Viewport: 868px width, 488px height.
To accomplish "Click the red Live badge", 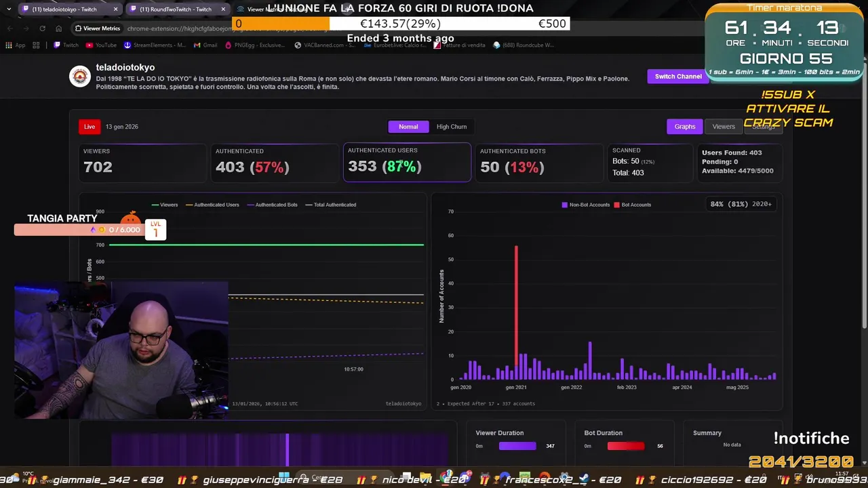I will click(90, 127).
